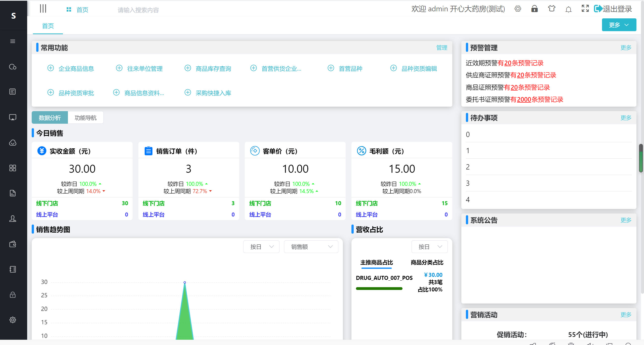
Task: Switch to 数据分析 view
Action: pyautogui.click(x=50, y=118)
